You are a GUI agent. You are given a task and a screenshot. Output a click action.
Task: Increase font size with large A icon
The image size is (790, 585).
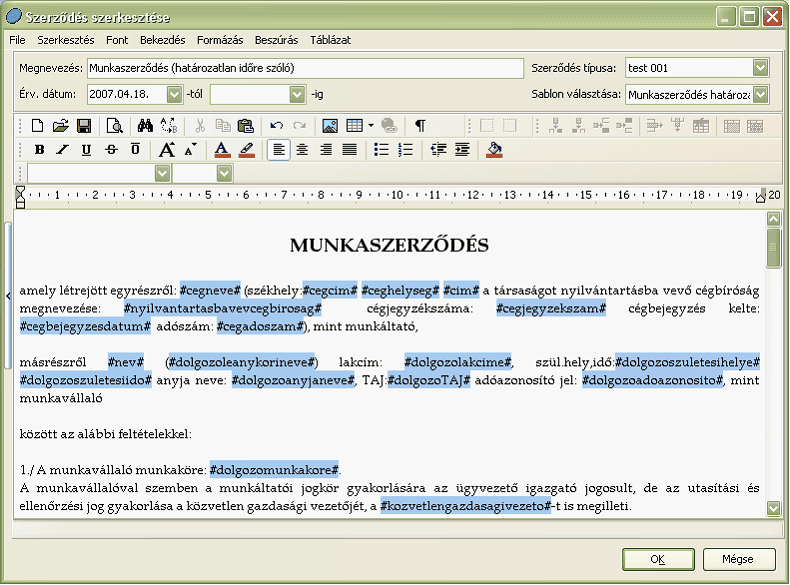coord(167,150)
